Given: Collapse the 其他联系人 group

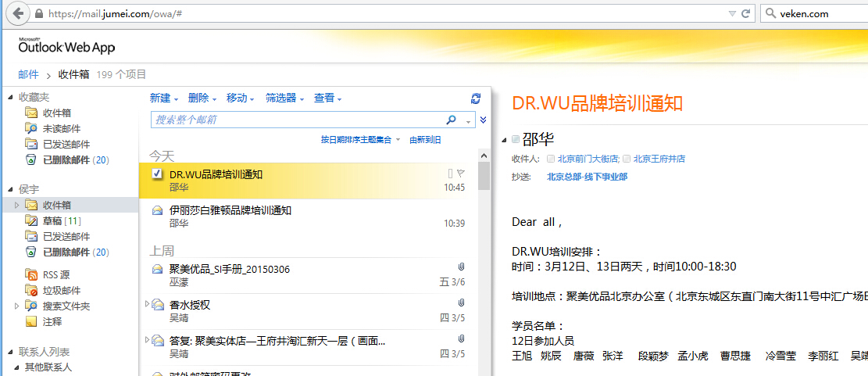Looking at the screenshot, I should pyautogui.click(x=16, y=367).
